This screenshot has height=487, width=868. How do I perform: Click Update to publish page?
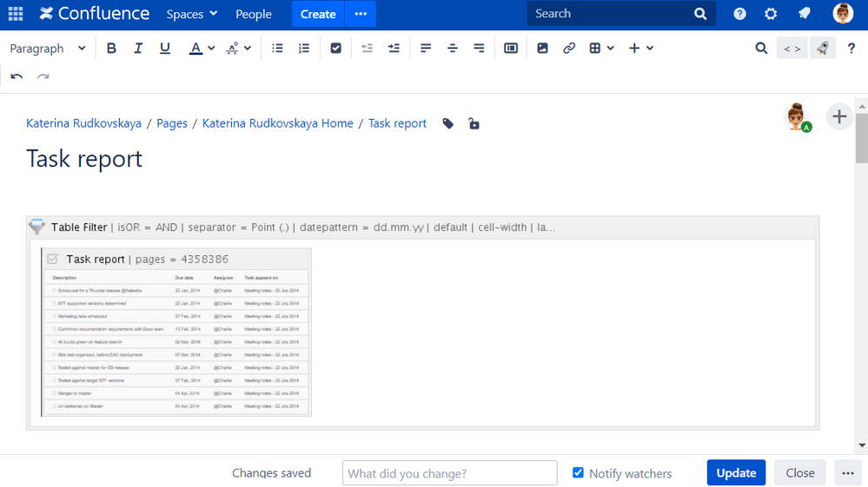coord(736,473)
